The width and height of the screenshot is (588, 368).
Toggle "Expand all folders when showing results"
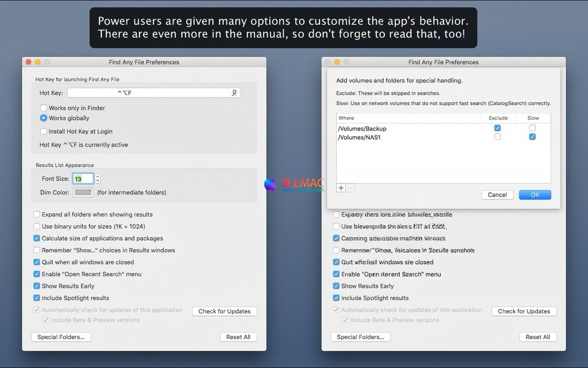(x=37, y=215)
